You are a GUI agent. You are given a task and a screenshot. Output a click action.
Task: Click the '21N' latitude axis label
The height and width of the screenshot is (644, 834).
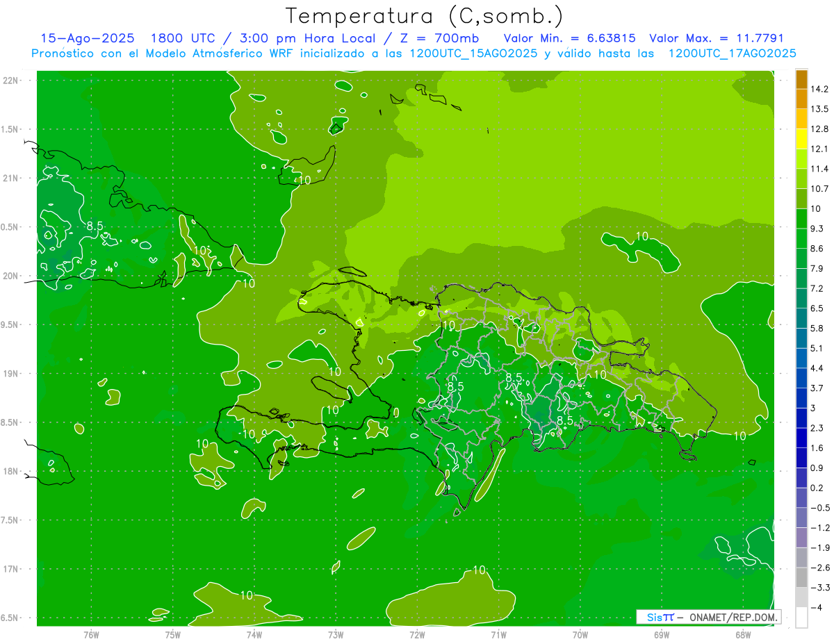pos(11,179)
